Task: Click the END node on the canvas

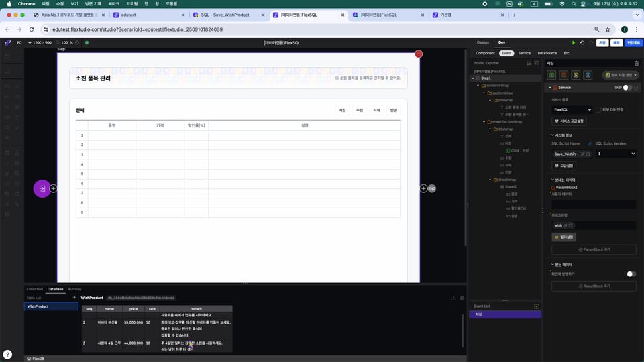Action: (431, 188)
